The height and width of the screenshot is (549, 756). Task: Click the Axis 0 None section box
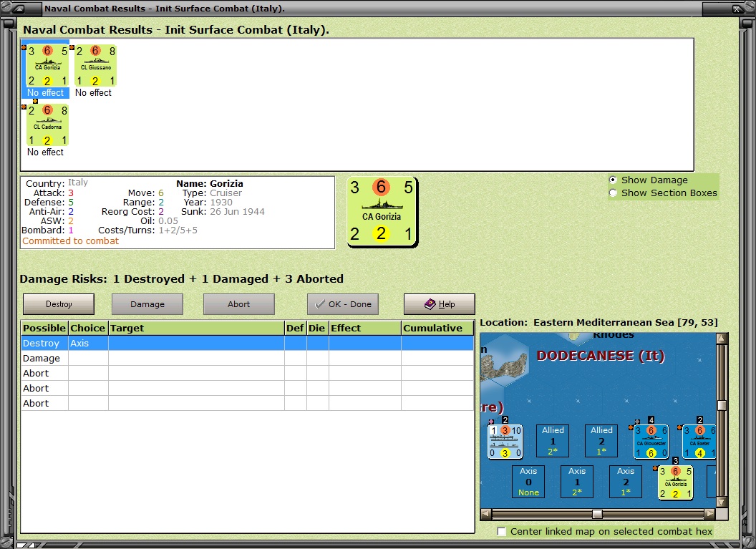click(x=528, y=482)
